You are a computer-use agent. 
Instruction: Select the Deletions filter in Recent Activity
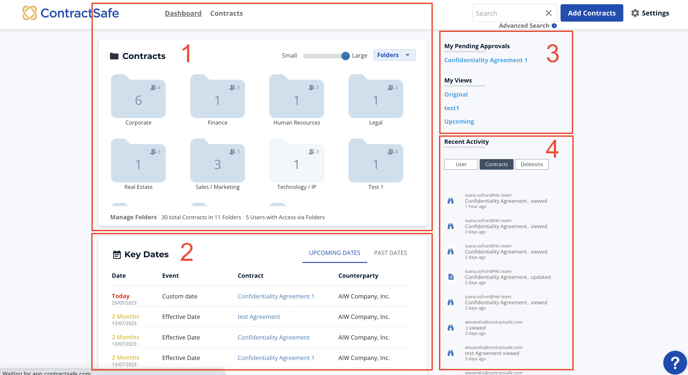(532, 164)
